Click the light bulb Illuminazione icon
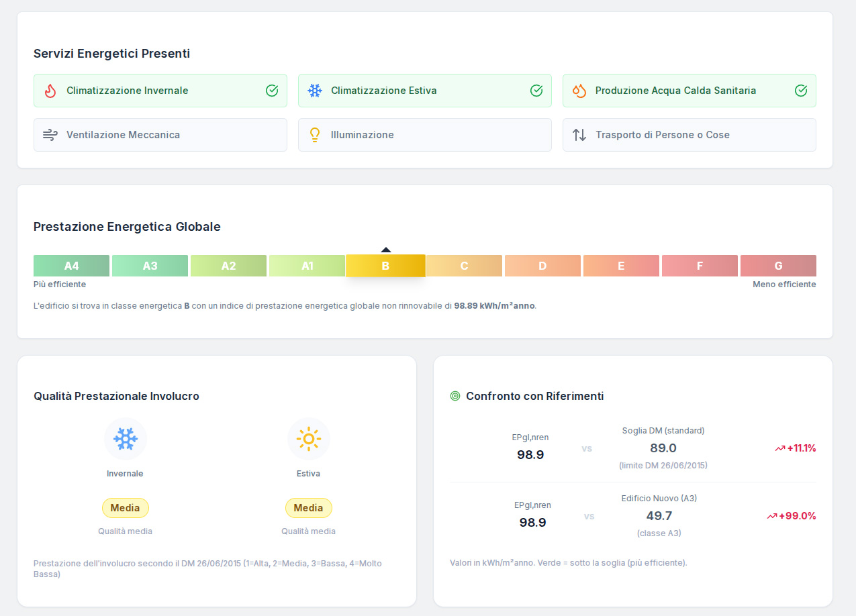Screen dimensions: 856x616 pyautogui.click(x=315, y=135)
